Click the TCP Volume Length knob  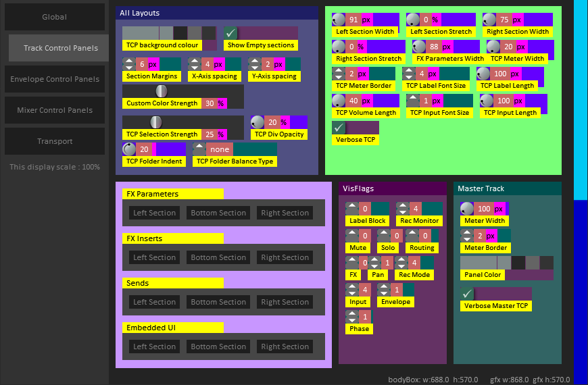[x=339, y=101]
